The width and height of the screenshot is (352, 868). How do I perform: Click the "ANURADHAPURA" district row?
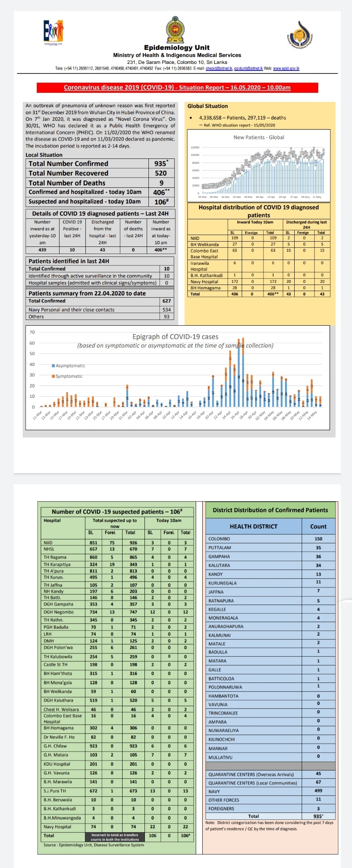(270, 626)
